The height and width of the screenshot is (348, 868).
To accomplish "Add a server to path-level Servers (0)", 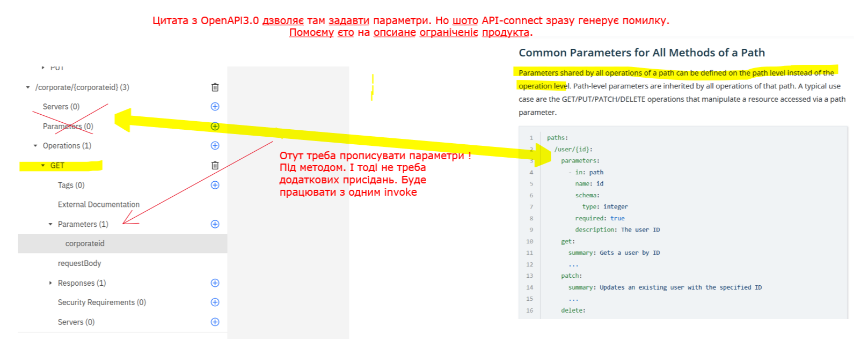I will (x=215, y=107).
